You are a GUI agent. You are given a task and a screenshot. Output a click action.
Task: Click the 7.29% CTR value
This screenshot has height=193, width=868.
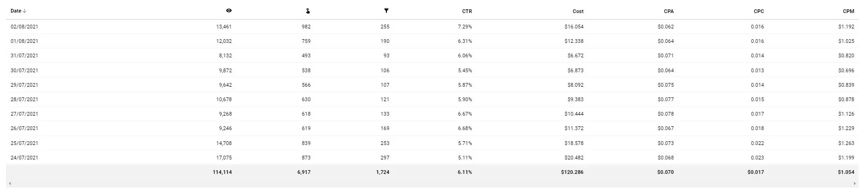click(465, 27)
